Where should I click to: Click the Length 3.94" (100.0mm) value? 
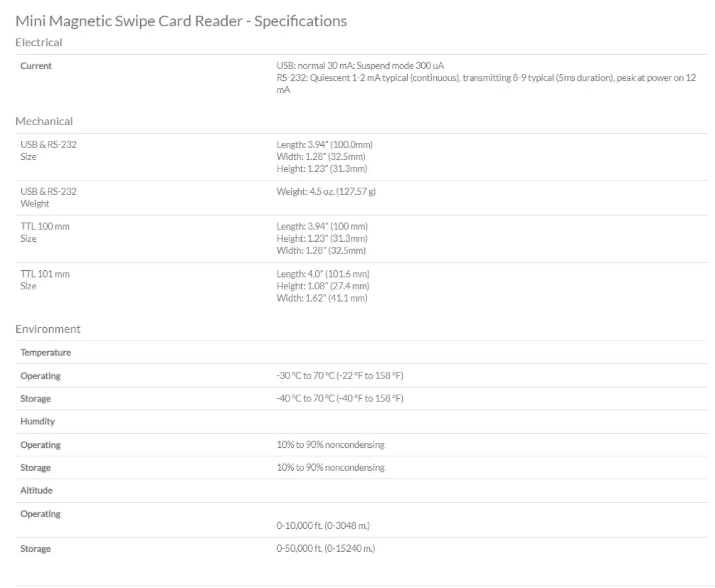click(325, 145)
